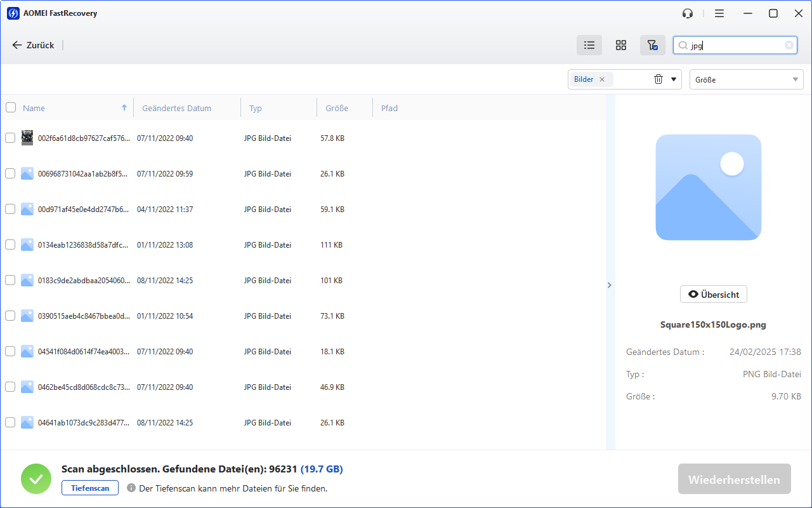Check the box for file 002f6a61d8cb97627caf576
Viewport: 812px width, 508px height.
click(10, 138)
